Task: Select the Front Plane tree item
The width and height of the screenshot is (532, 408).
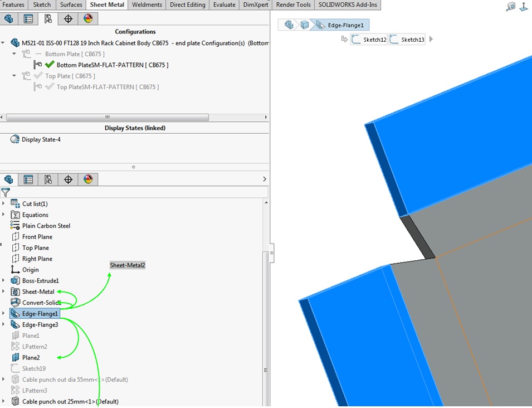Action: pyautogui.click(x=37, y=236)
